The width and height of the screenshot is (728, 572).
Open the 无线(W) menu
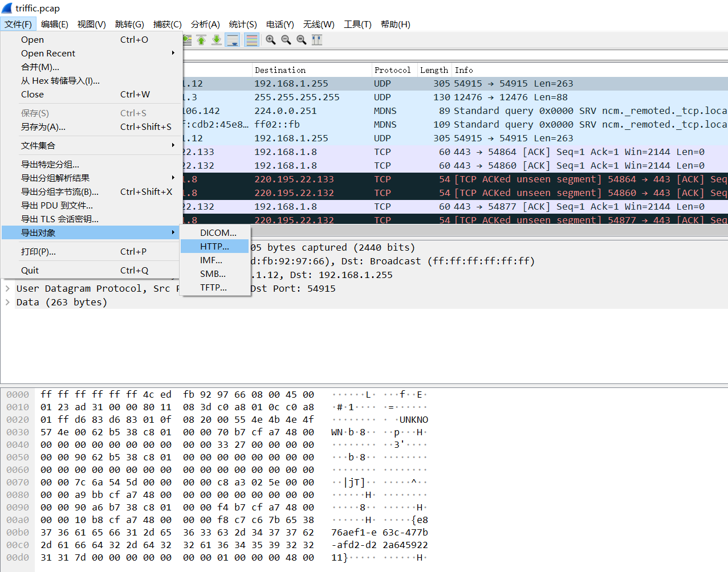pos(319,24)
